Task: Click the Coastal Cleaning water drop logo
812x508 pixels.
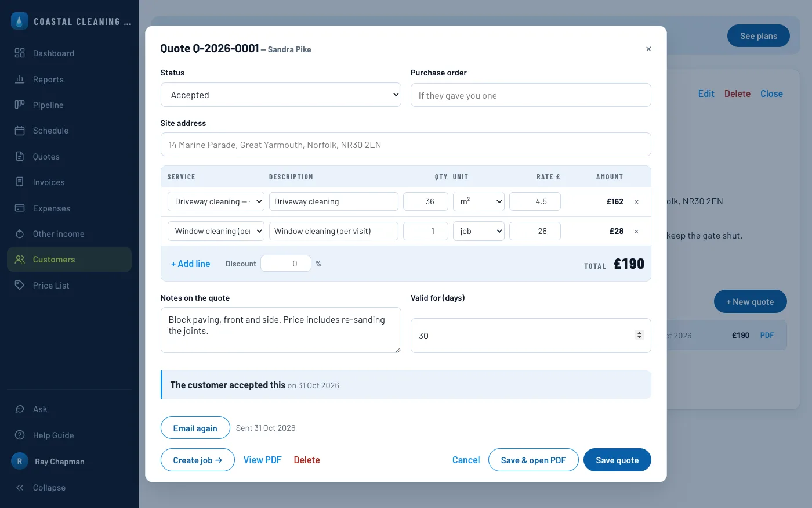Action: click(x=20, y=21)
